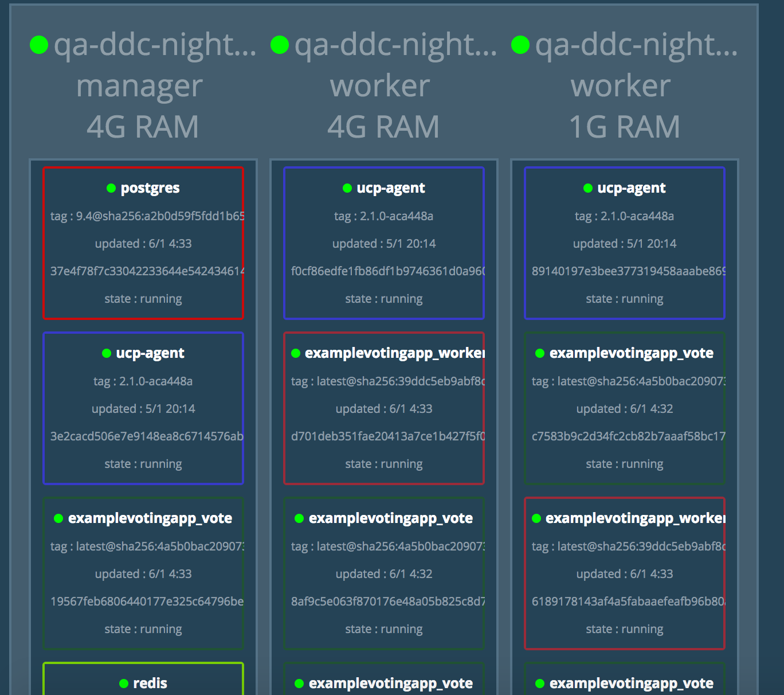The image size is (784, 695).
Task: Click the "1G RAM" memory label
Action: (x=624, y=127)
